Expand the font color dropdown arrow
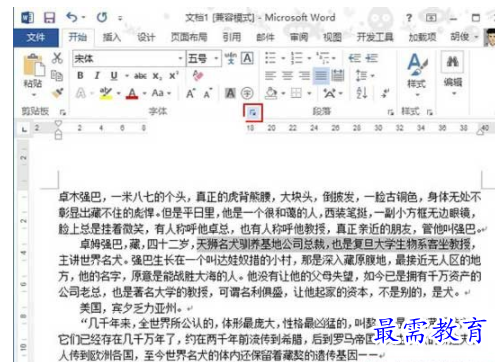 (x=145, y=94)
